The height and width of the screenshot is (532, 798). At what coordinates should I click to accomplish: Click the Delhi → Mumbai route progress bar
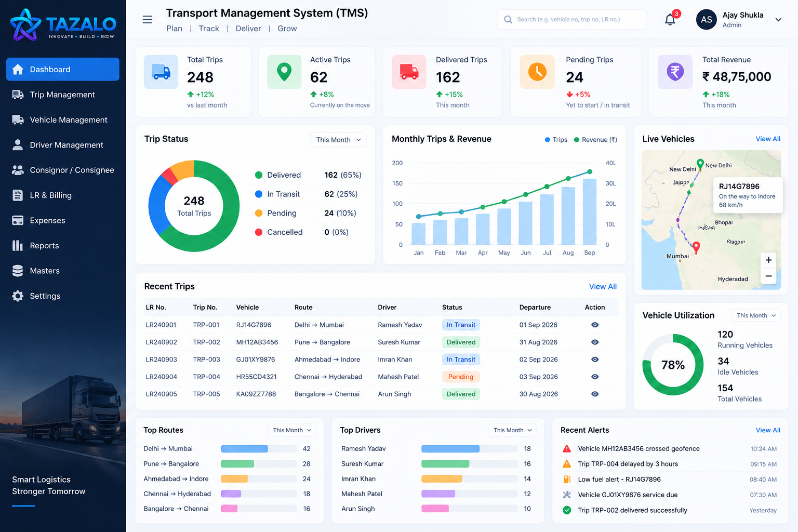pos(259,449)
